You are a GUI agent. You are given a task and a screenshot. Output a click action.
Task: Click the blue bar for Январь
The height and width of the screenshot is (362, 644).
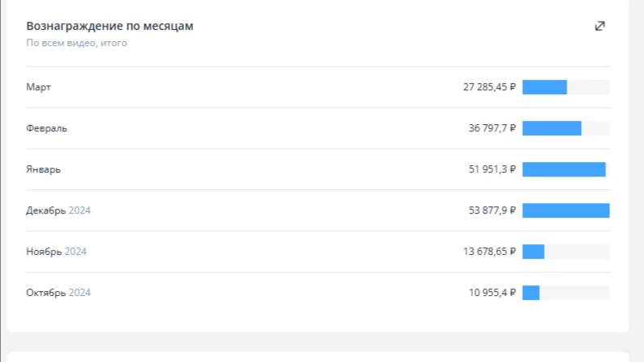[x=564, y=169]
